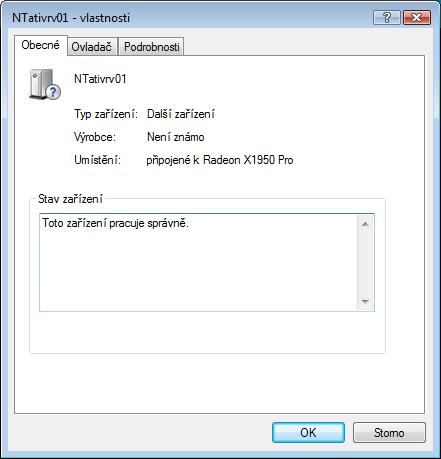
Task: Click the scroll down arrow in status box
Action: point(365,302)
